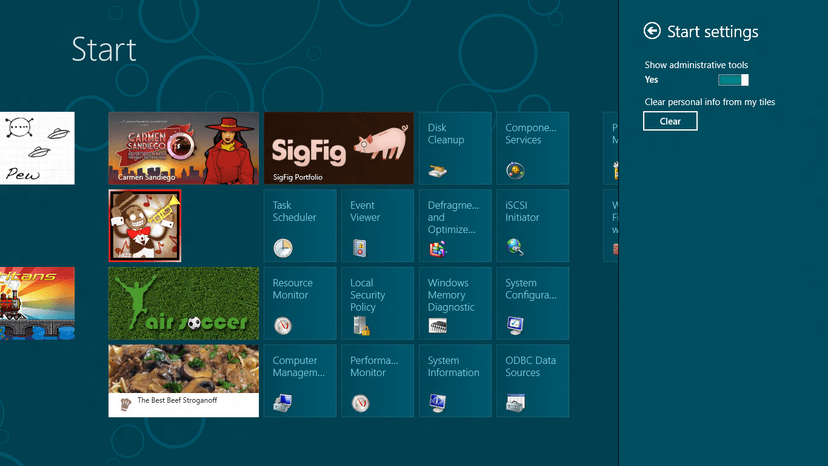
Task: Click the "System Information" tile label
Action: point(454,367)
